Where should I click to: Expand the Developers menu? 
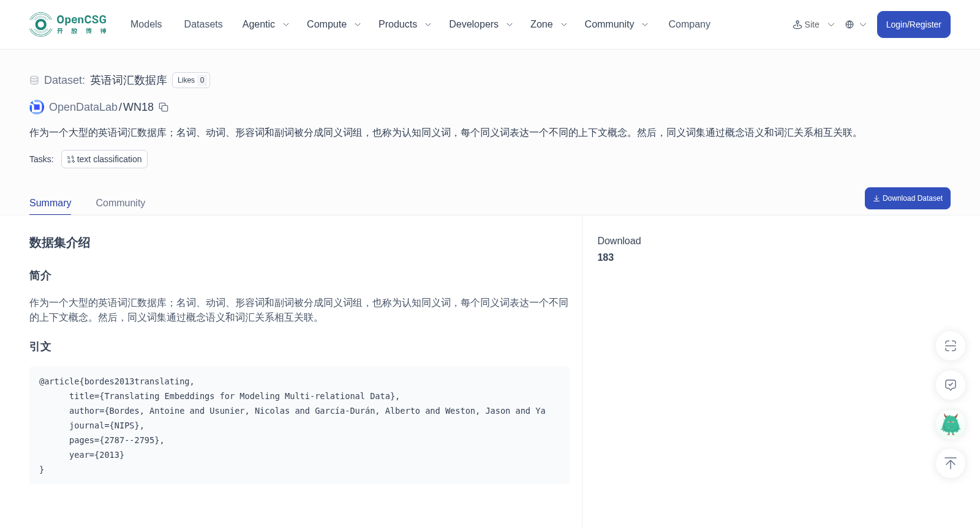click(x=481, y=24)
